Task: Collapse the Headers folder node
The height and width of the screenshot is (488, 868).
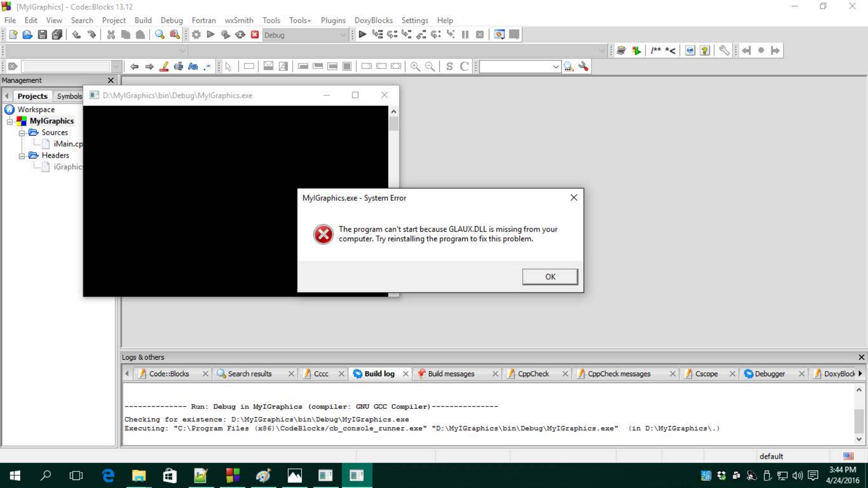Action: pos(22,156)
